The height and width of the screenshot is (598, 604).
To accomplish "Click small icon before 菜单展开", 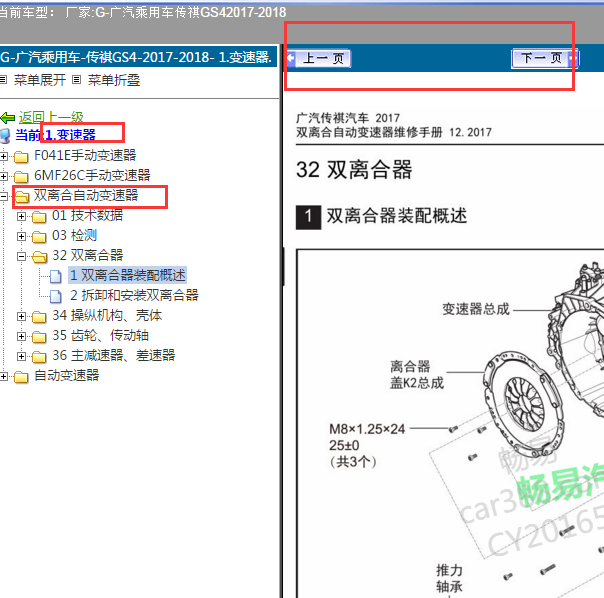I will tap(3, 80).
